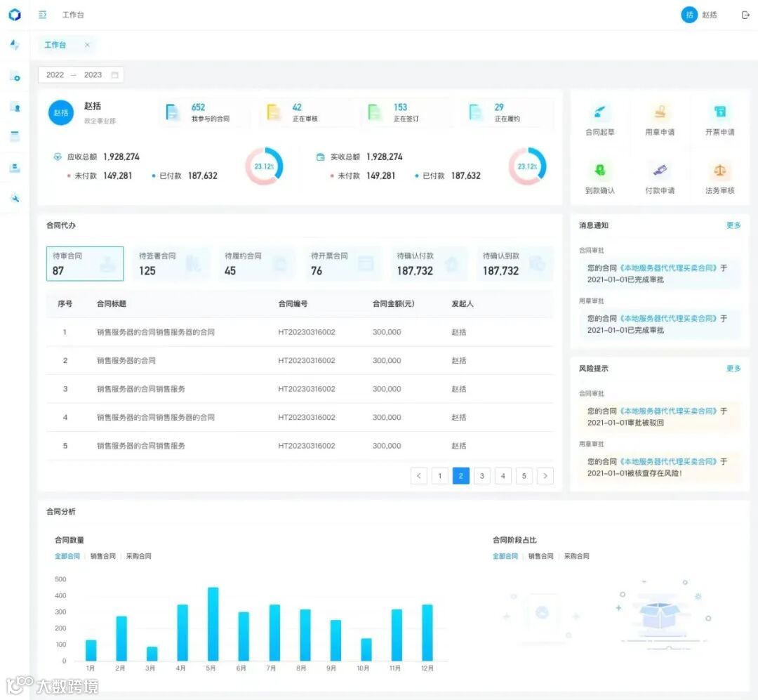
Task: Go to next page arrow
Action: tap(545, 476)
